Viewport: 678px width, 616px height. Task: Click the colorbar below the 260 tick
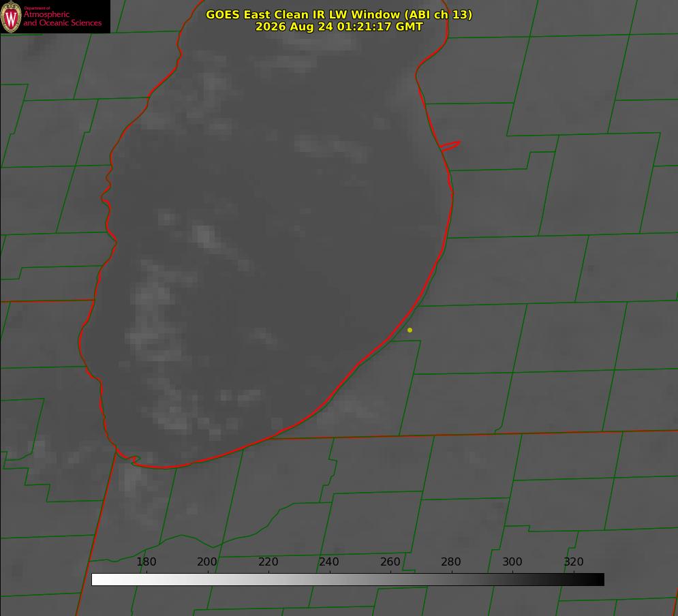pyautogui.click(x=391, y=579)
